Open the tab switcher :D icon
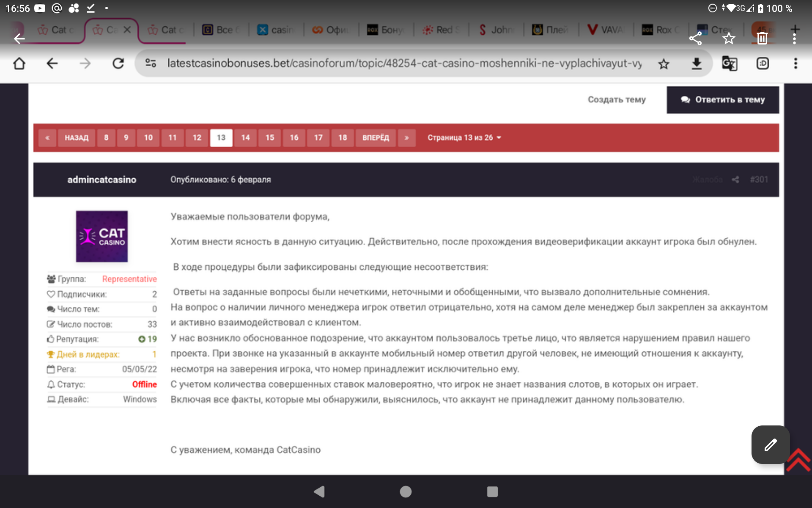The height and width of the screenshot is (508, 812). pyautogui.click(x=762, y=64)
